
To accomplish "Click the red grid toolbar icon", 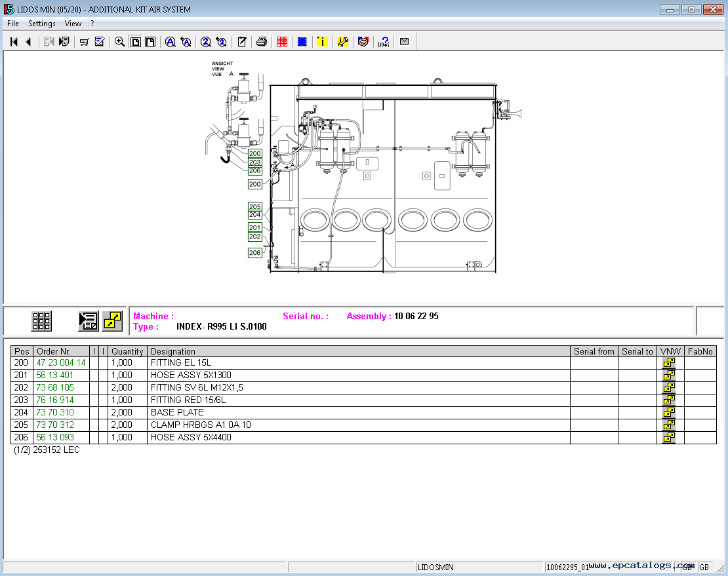I will point(283,42).
